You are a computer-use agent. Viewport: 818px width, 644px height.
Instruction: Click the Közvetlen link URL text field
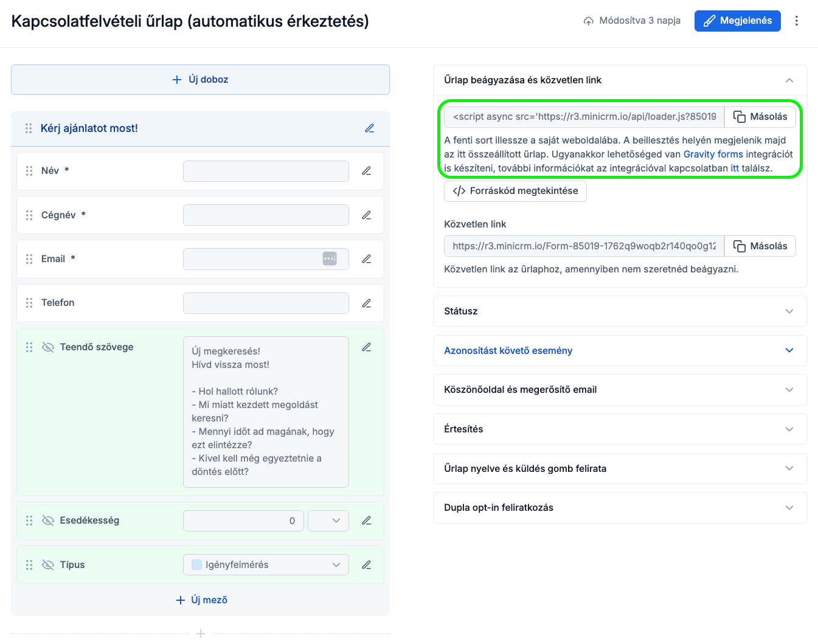pyautogui.click(x=584, y=246)
